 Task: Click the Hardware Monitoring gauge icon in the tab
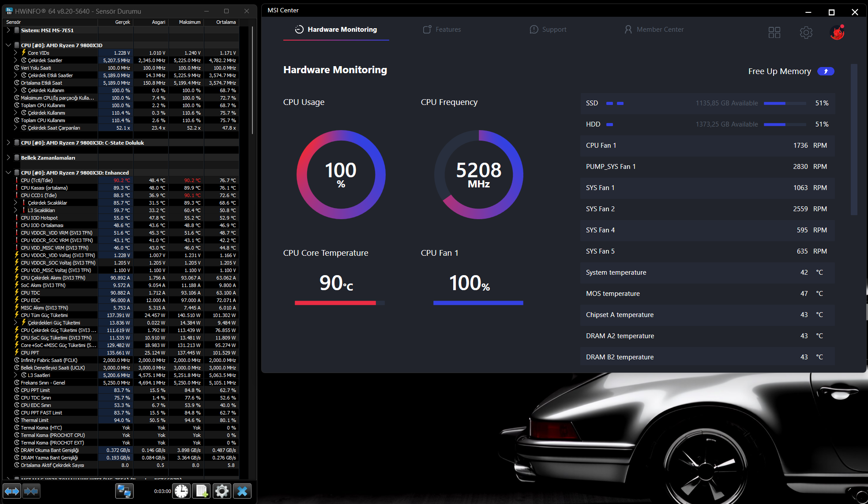[x=299, y=30]
